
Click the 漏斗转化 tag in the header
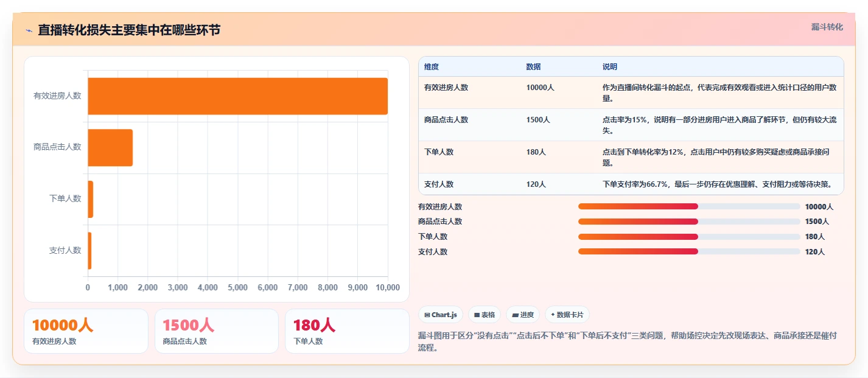point(827,27)
